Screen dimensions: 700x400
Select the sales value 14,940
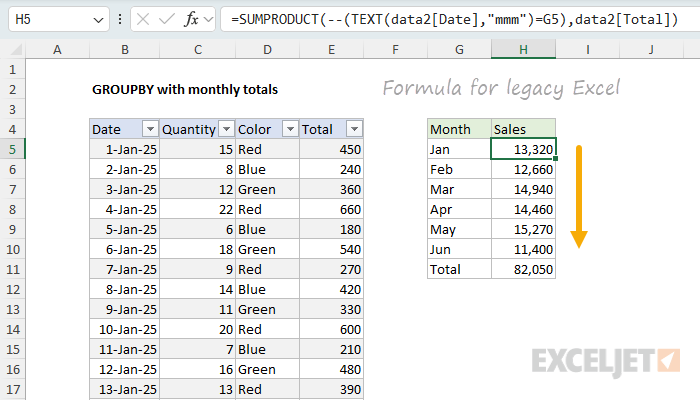click(523, 189)
